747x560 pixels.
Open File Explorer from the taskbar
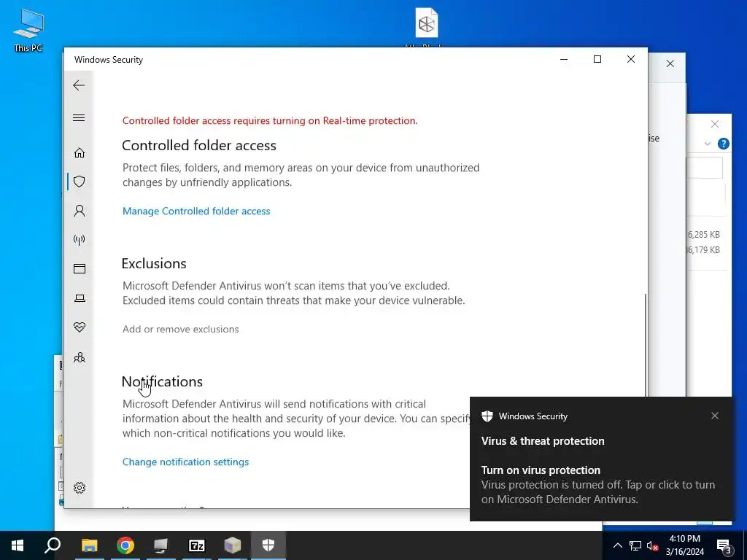pos(89,545)
